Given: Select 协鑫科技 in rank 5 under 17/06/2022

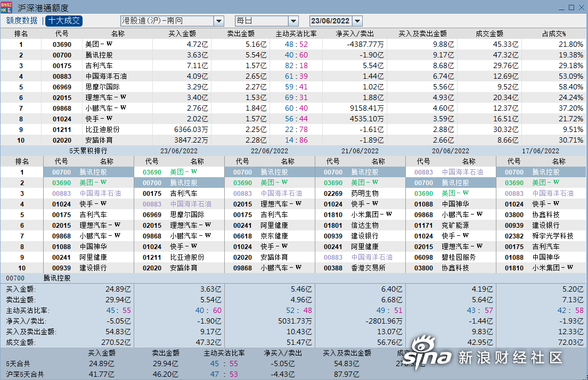Looking at the screenshot, I should pos(545,214).
